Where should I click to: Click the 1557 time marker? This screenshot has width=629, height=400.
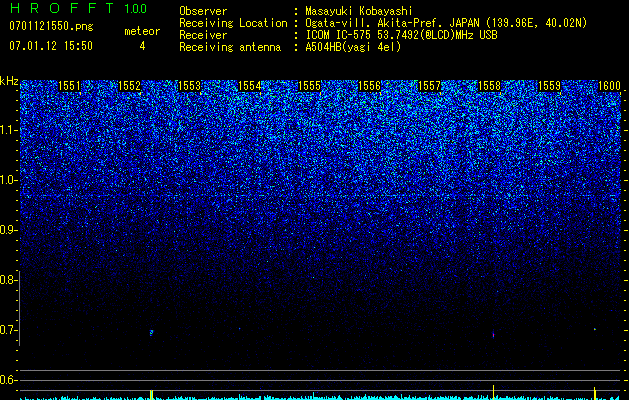[x=429, y=86]
